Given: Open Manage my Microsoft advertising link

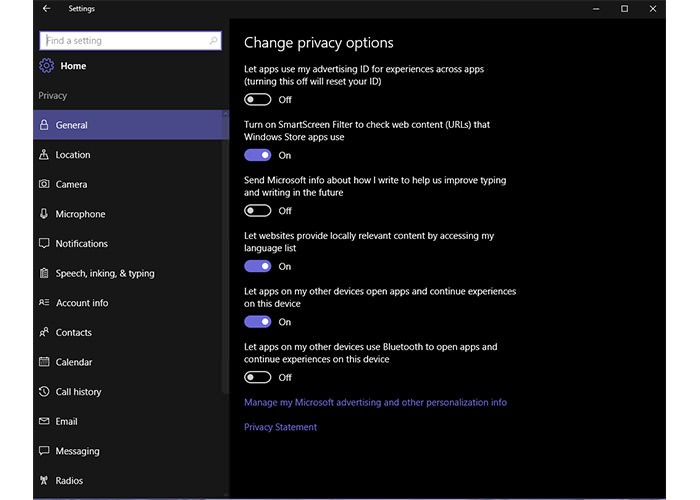Looking at the screenshot, I should coord(375,403).
